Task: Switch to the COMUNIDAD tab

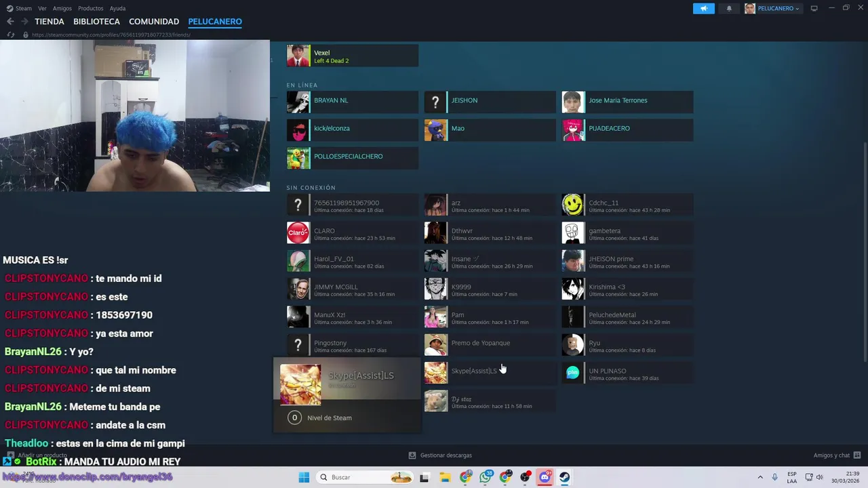Action: coord(154,22)
